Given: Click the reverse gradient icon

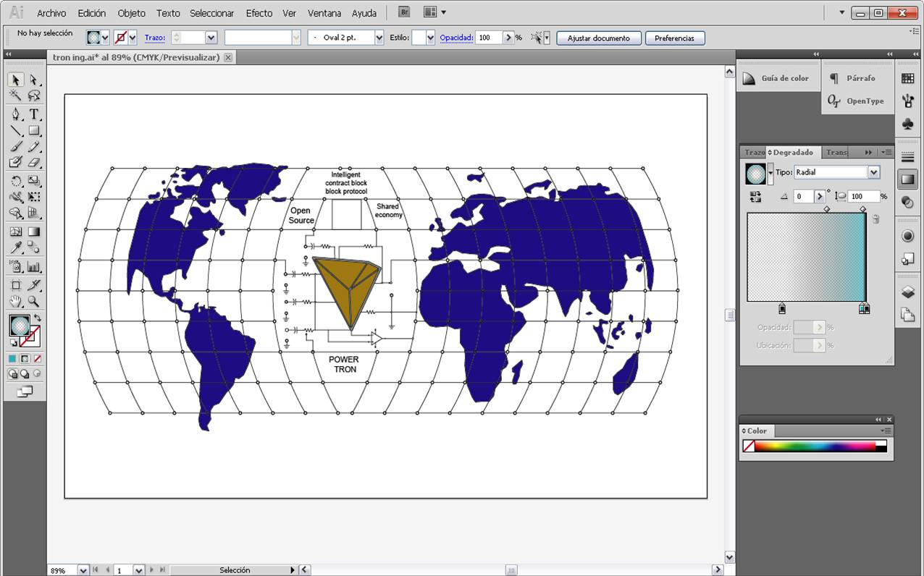Looking at the screenshot, I should (755, 196).
